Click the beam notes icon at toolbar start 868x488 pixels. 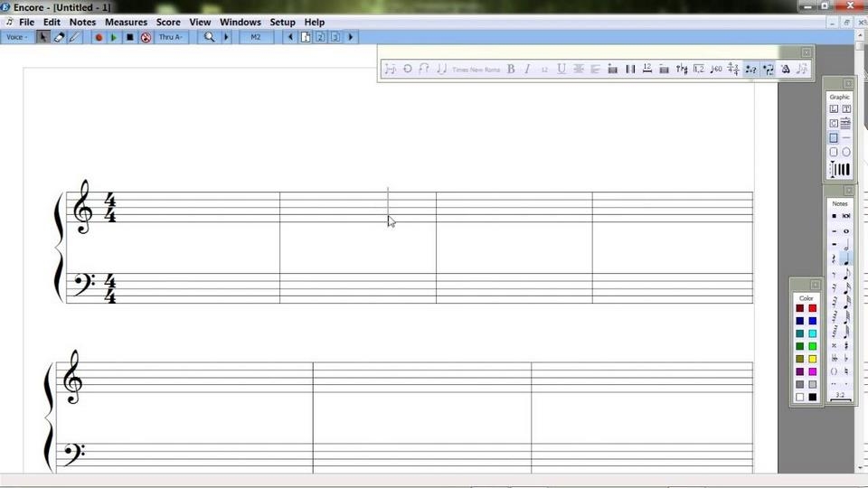point(391,70)
